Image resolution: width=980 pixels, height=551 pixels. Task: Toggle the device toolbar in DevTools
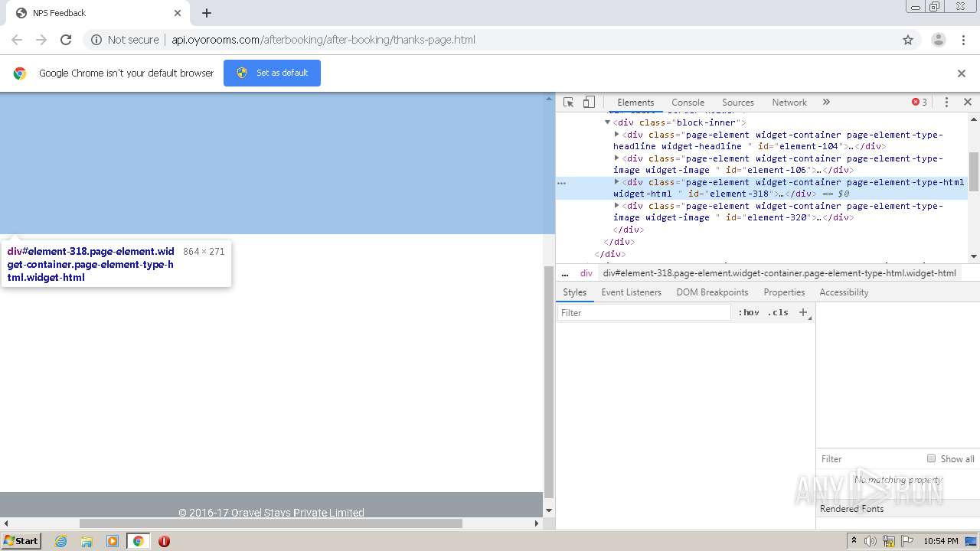point(589,103)
